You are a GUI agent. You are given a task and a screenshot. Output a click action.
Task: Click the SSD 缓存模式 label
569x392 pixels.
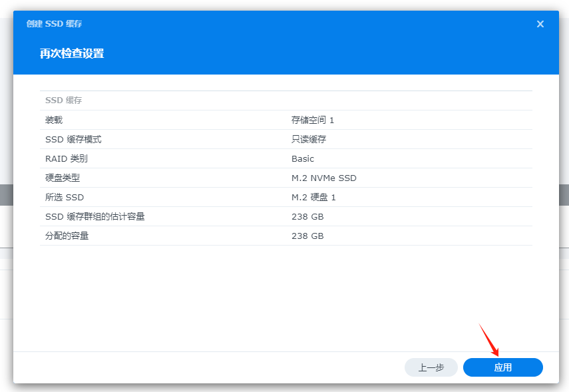(x=73, y=139)
